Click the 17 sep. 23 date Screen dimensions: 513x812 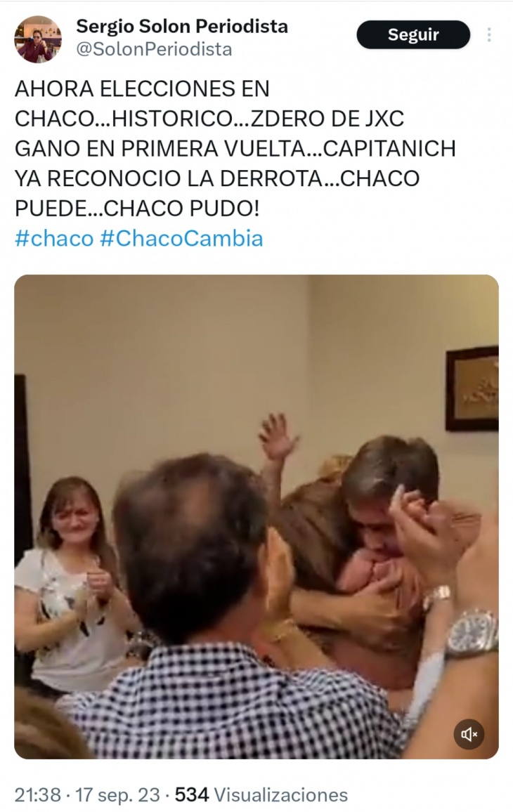point(117,795)
